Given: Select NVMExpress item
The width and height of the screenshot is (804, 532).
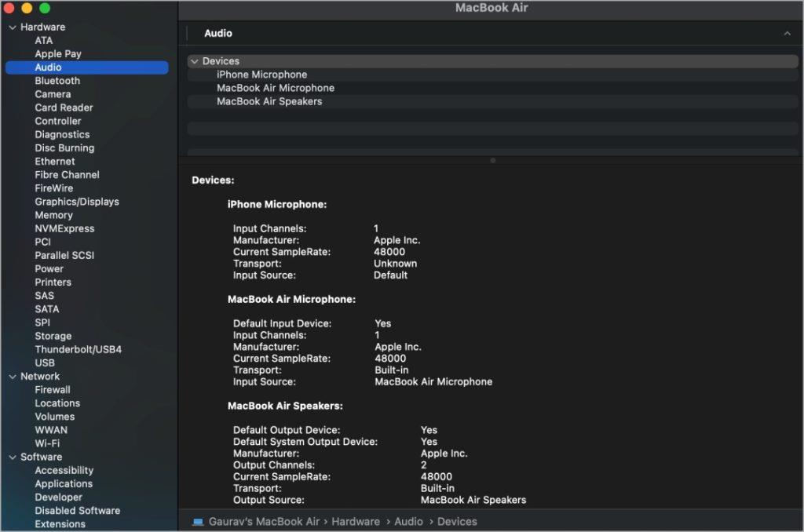Looking at the screenshot, I should 64,228.
